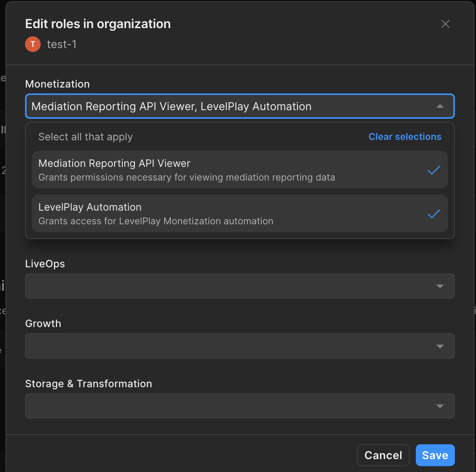This screenshot has height=472, width=476.
Task: Click the 'Edit roles in organization' heading
Action: [98, 24]
